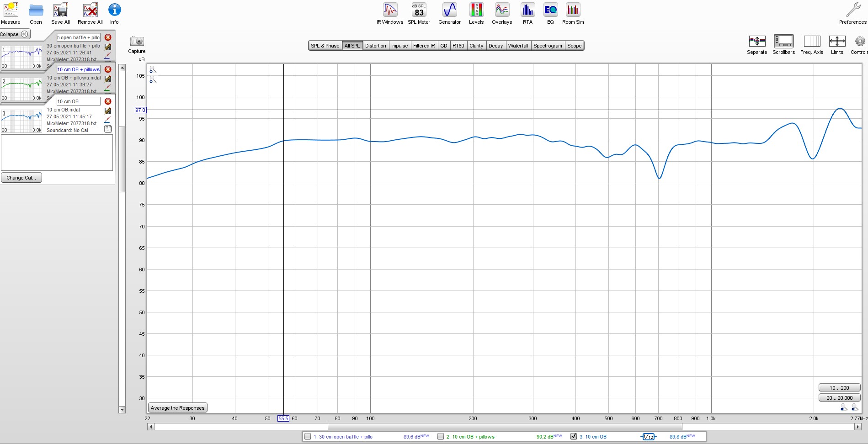Image resolution: width=868 pixels, height=444 pixels.
Task: Open notes for '10 cm OB' measurement
Action: 108,129
